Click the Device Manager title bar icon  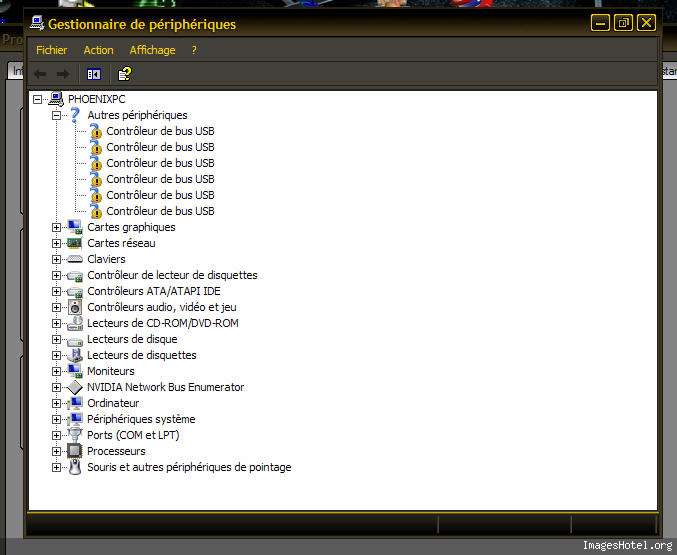[x=37, y=23]
